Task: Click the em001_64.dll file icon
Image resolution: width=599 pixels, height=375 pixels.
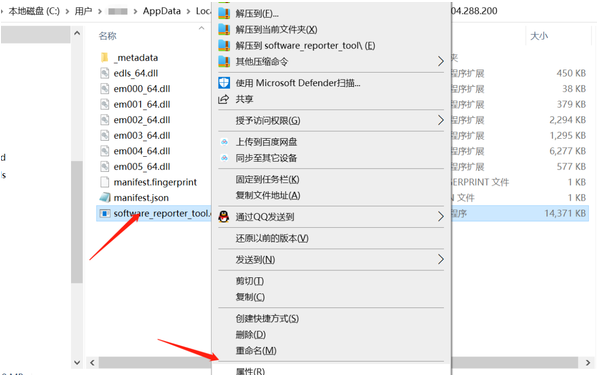Action: coord(104,104)
